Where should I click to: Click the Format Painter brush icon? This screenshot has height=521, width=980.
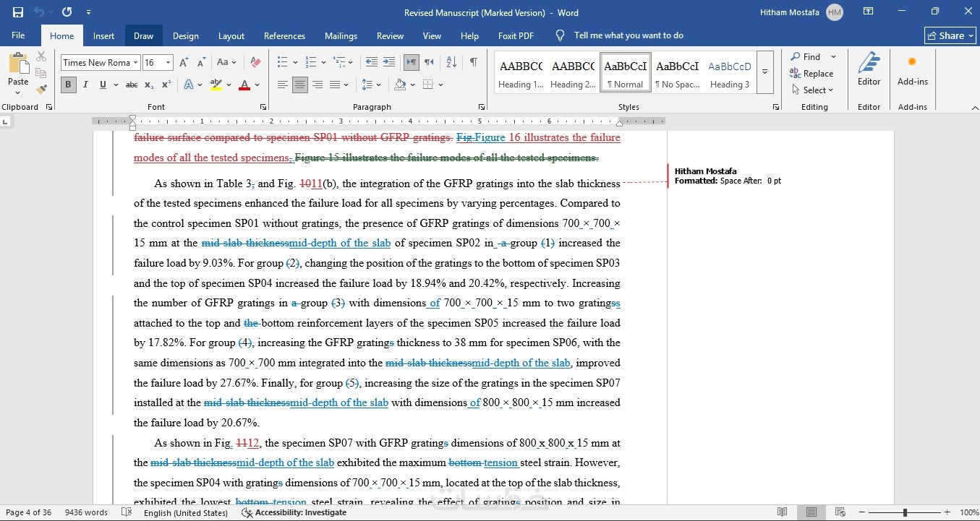41,90
